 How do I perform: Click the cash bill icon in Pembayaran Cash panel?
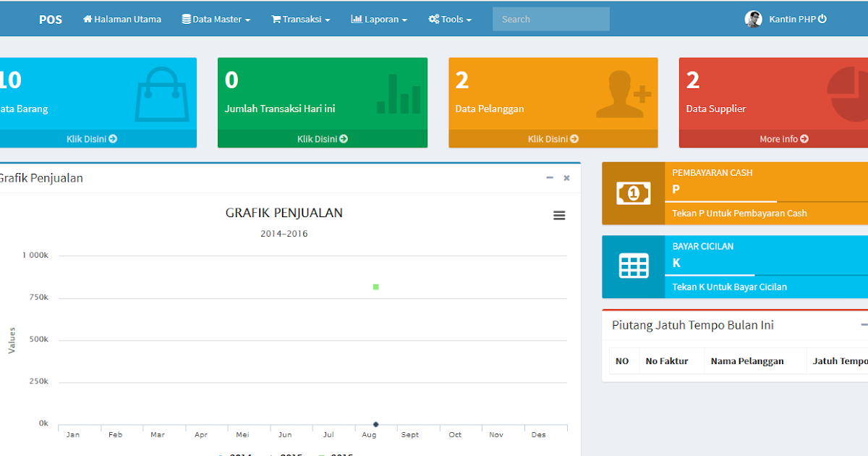click(633, 193)
